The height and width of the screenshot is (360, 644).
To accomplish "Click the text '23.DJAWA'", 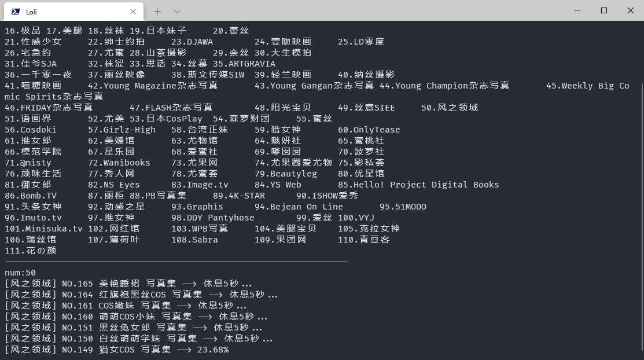I will (x=192, y=42).
